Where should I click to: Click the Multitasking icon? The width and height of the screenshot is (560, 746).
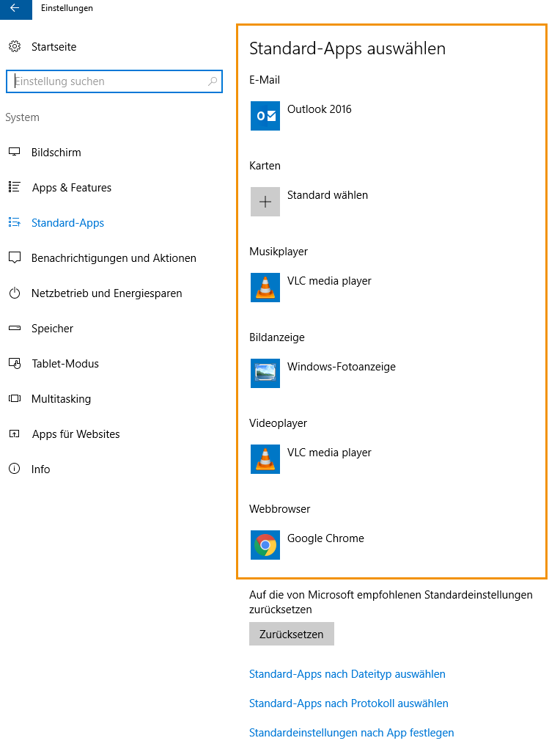coord(15,399)
